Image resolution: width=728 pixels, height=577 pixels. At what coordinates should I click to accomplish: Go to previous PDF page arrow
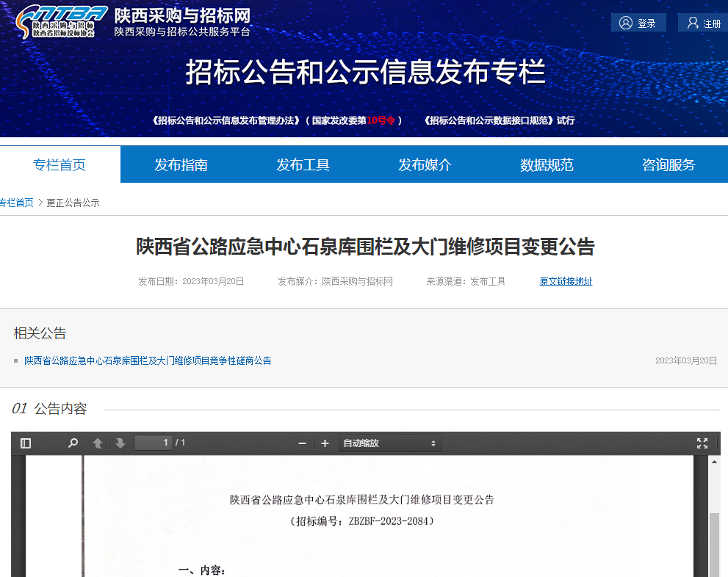(97, 443)
